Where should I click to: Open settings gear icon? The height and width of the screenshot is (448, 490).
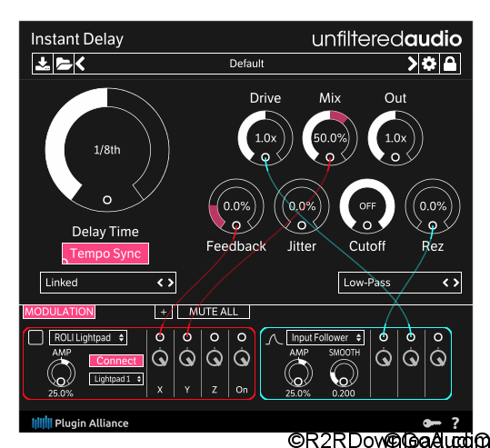pyautogui.click(x=429, y=64)
